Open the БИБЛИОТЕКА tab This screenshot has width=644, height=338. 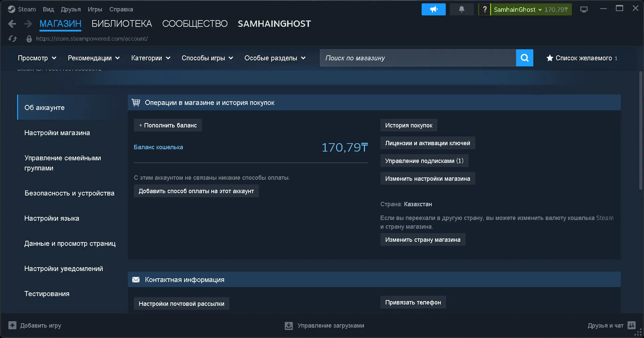pos(122,24)
